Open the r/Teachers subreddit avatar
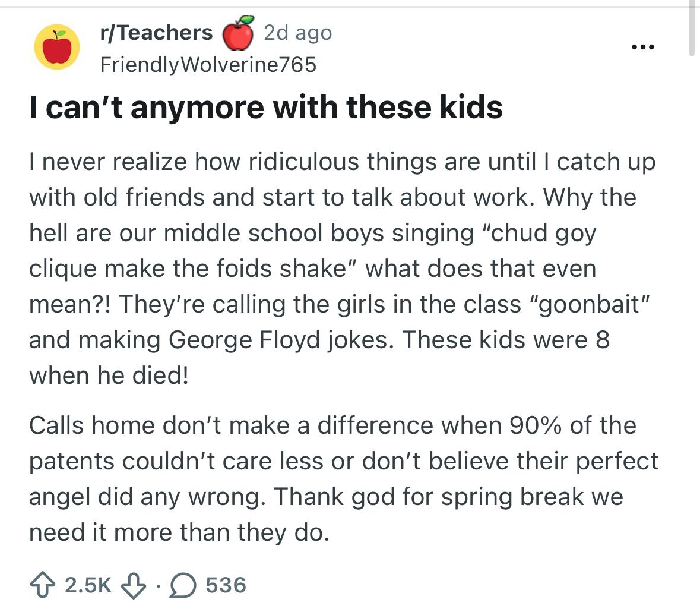700x612 pixels. tap(57, 47)
